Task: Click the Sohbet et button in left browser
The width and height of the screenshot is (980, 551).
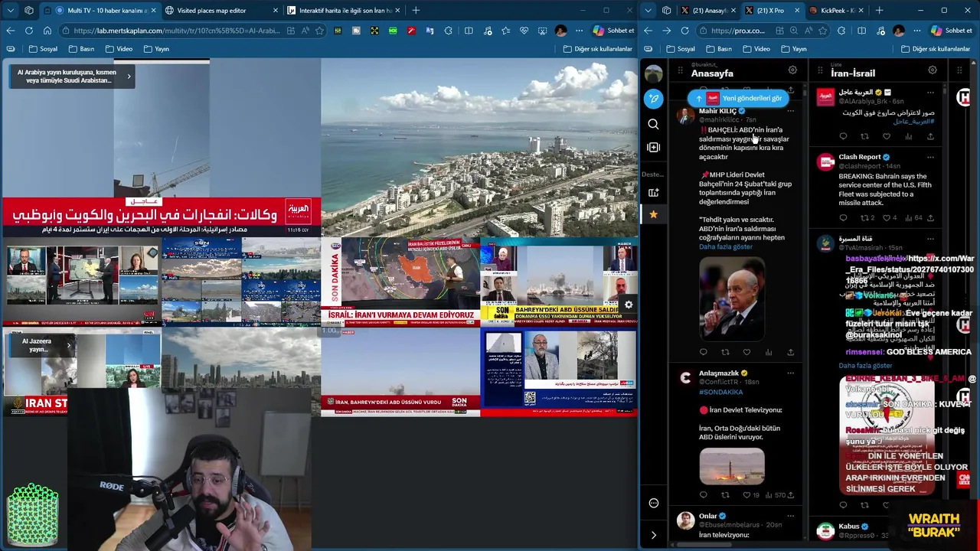Action: coord(613,31)
